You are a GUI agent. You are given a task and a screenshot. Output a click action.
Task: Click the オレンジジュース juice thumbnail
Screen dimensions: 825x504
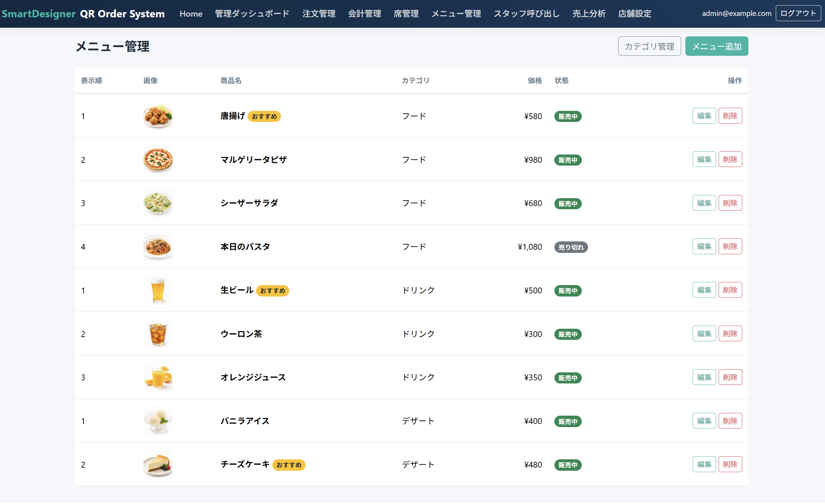158,377
